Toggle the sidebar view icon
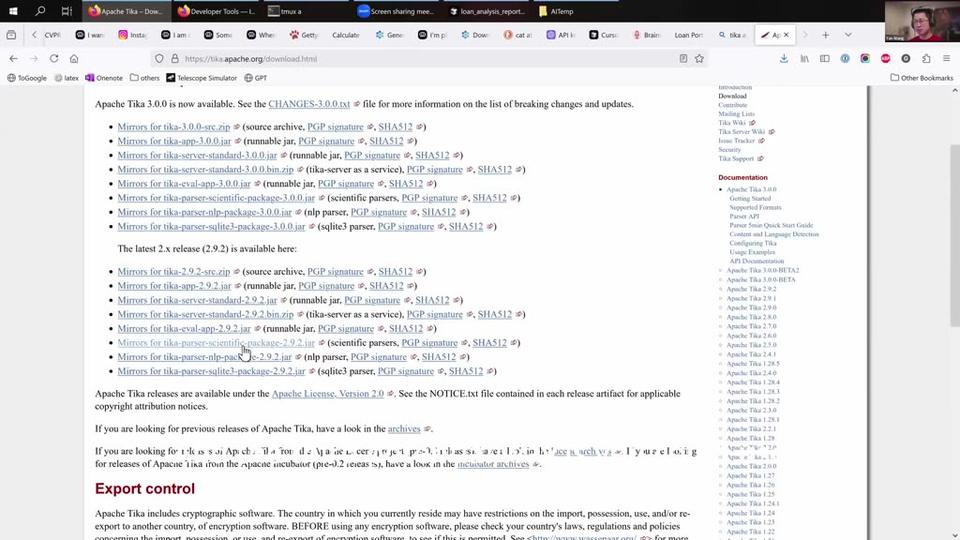 point(825,59)
